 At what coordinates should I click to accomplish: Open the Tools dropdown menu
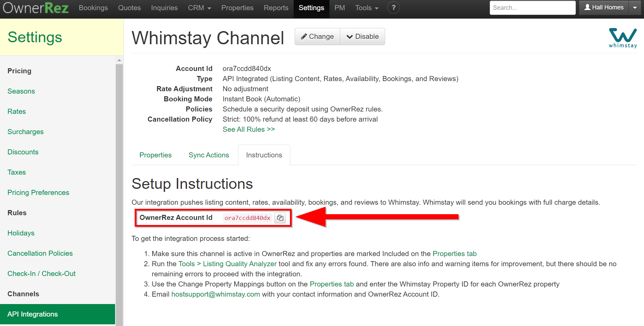(367, 8)
